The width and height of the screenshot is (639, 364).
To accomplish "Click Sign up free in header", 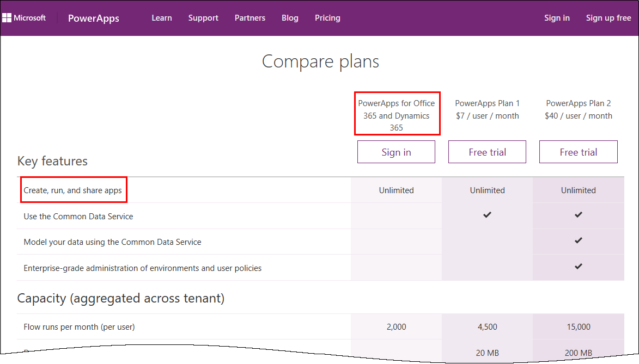I will tap(608, 18).
